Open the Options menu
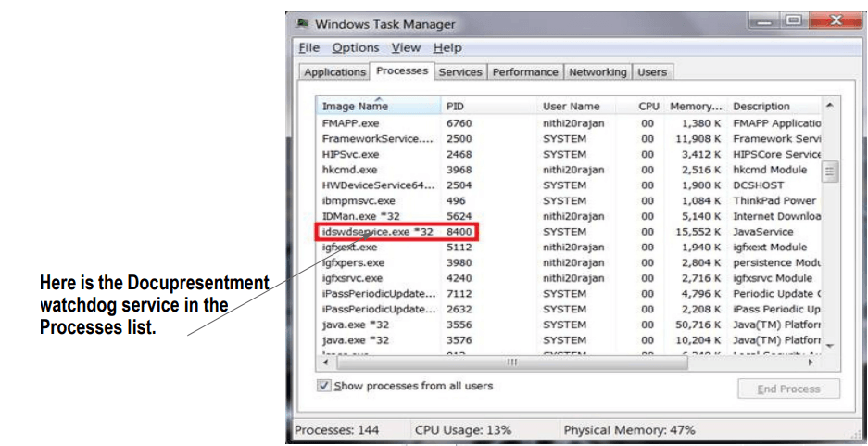 (x=356, y=47)
